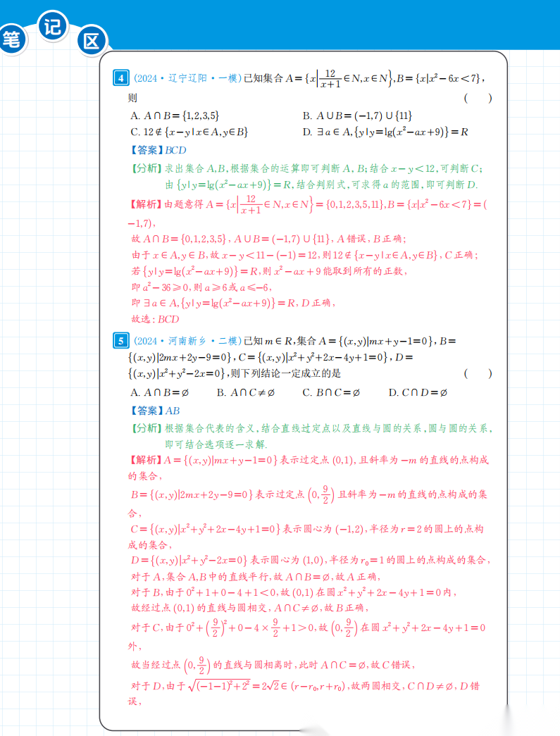Screen dimensions: 560x736
Task: Click question 4's blank answer bracket
Action: [x=478, y=99]
